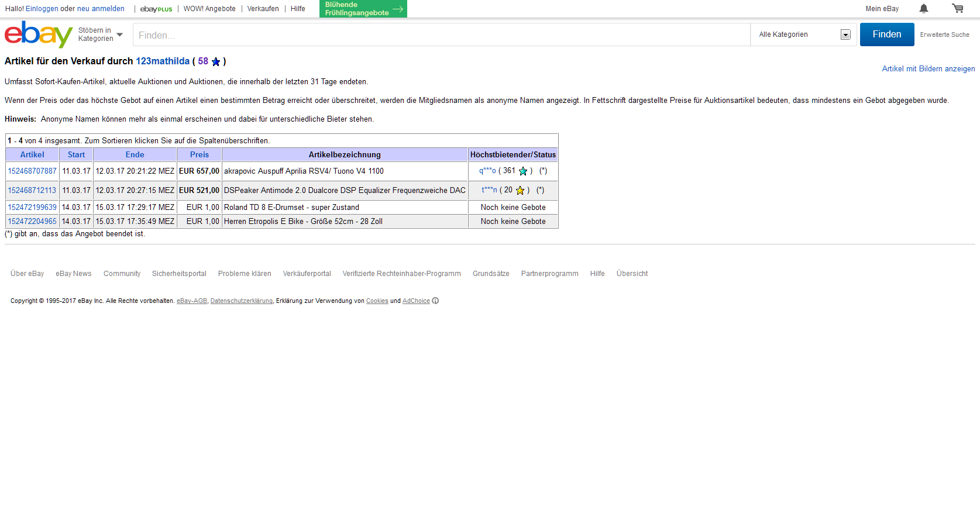The height and width of the screenshot is (531, 980).
Task: Sort table by the Preis column header
Action: tap(200, 155)
